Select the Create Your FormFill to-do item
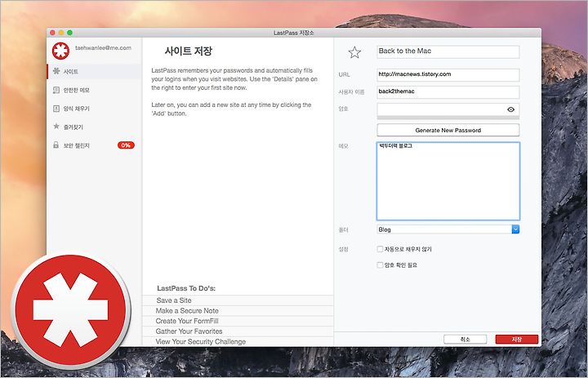This screenshot has height=378, width=588. [238, 321]
